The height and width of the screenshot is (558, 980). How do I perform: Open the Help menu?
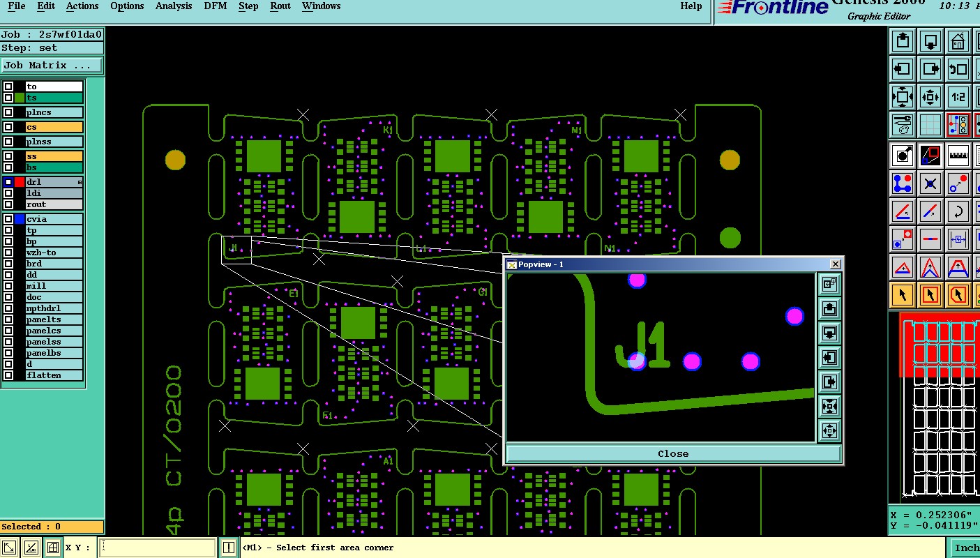tap(691, 6)
